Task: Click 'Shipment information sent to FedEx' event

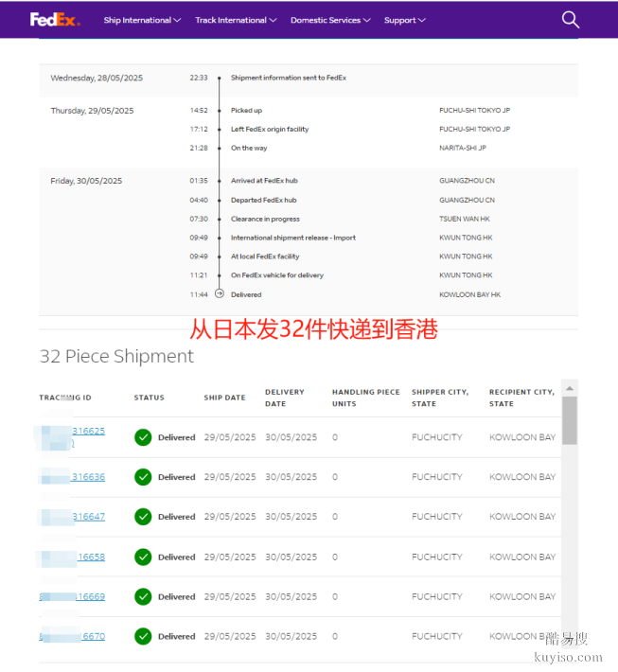Action: [x=289, y=78]
